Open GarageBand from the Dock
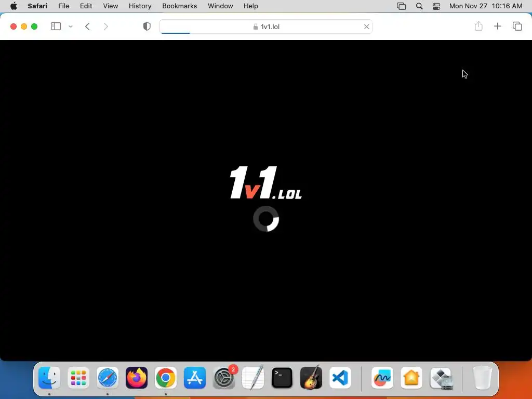The image size is (532, 399). pyautogui.click(x=311, y=378)
